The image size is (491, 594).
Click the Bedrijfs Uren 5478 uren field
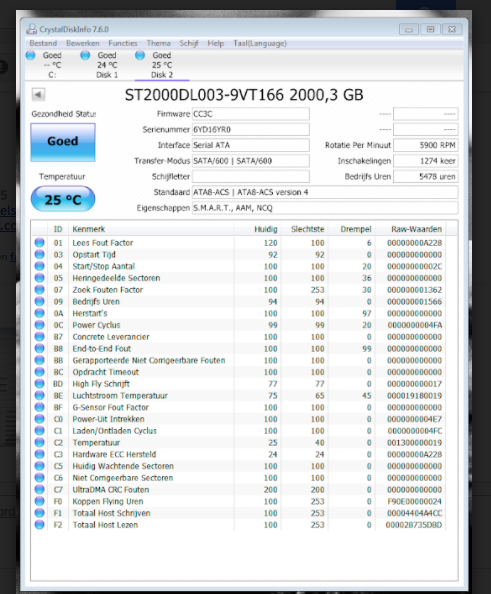pyautogui.click(x=426, y=177)
